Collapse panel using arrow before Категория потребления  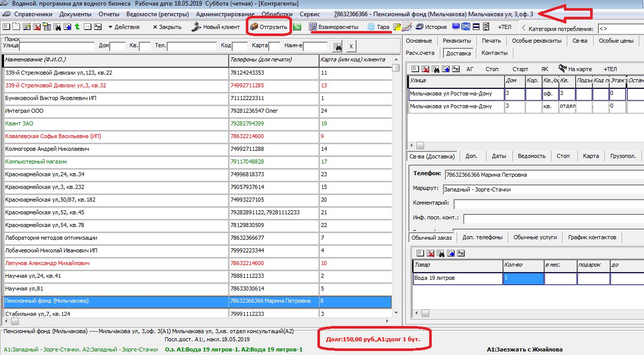tap(524, 28)
